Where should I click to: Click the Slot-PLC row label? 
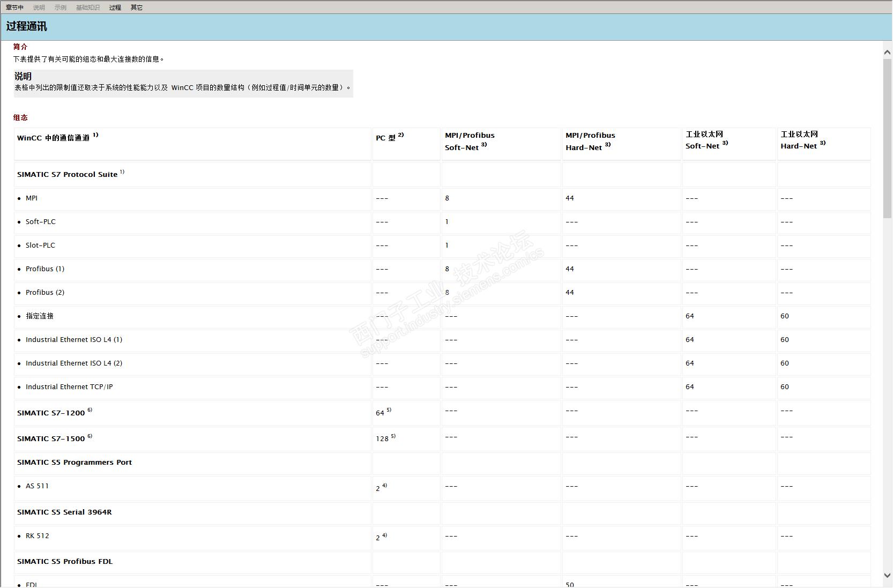pos(40,245)
